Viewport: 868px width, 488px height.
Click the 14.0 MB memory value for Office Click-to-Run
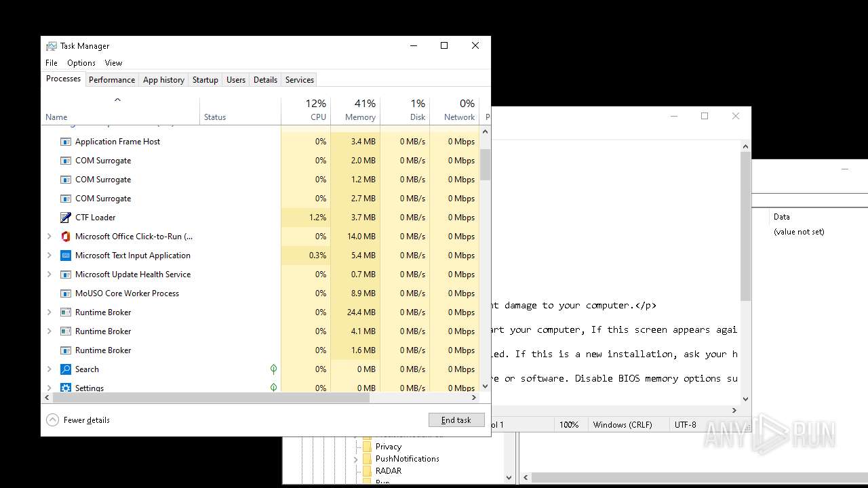[360, 237]
